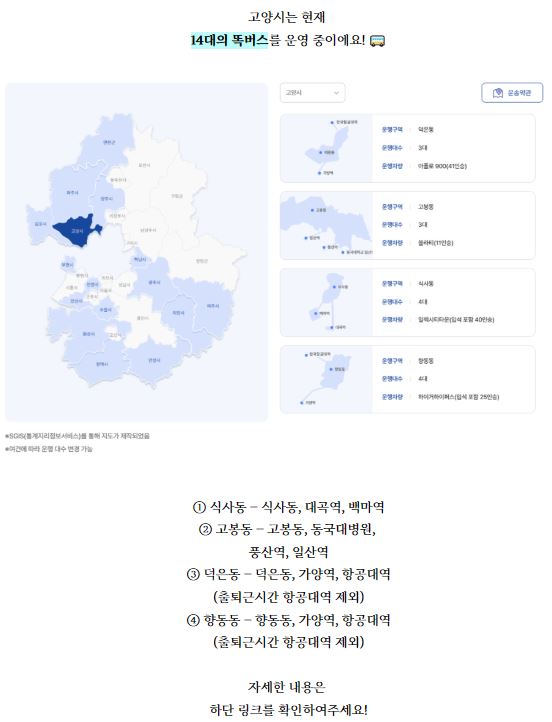This screenshot has height=722, width=552.
Task: Select 김포시 region on the map
Action: [x=41, y=224]
